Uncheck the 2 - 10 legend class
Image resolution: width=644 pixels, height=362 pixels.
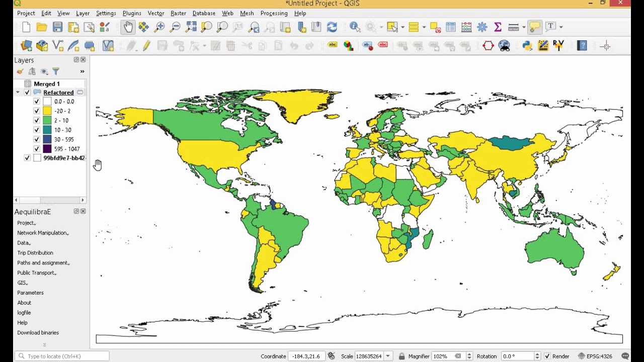[37, 121]
